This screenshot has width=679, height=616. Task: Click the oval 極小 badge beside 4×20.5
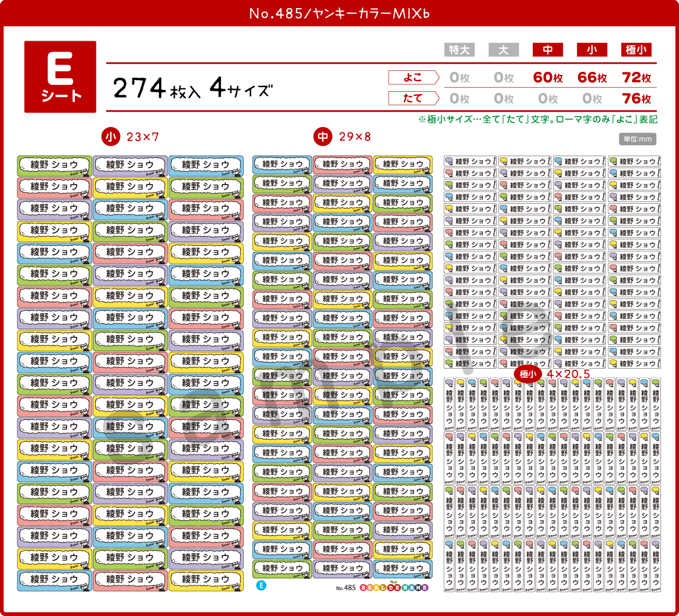(x=528, y=374)
